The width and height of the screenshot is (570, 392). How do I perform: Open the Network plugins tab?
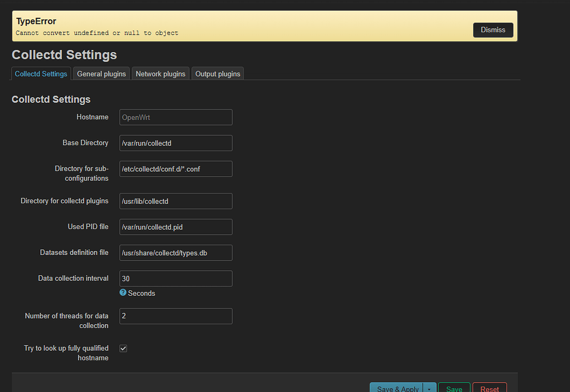[160, 73]
